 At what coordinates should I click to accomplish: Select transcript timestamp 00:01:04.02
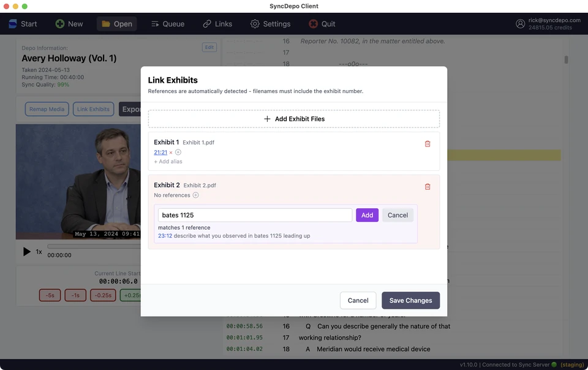(x=244, y=349)
